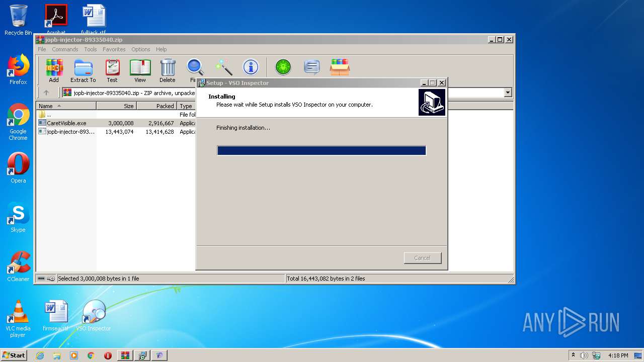
Task: Click the Test archive toolbar icon
Action: coord(112,70)
